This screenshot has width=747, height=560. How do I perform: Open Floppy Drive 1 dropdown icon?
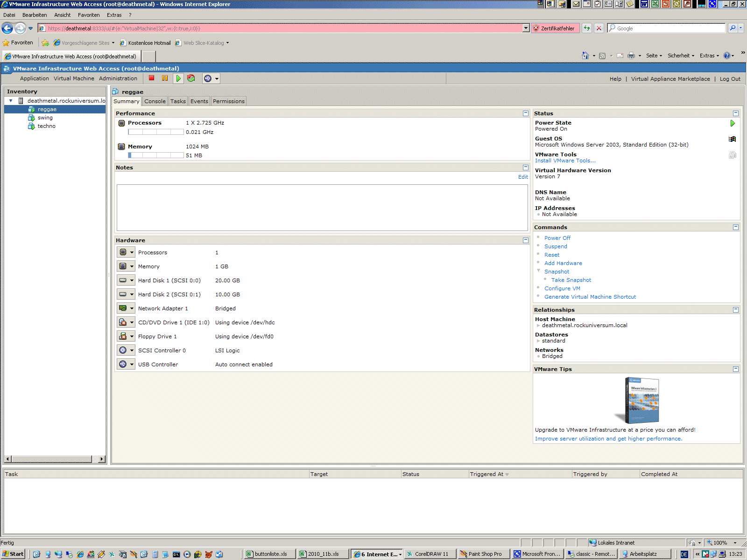pos(126,336)
